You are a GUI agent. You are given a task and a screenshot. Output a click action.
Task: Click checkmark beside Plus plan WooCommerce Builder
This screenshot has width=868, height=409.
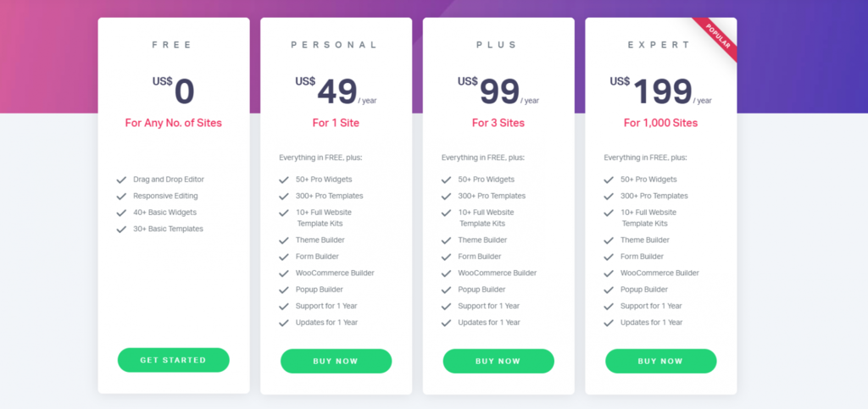pos(446,274)
